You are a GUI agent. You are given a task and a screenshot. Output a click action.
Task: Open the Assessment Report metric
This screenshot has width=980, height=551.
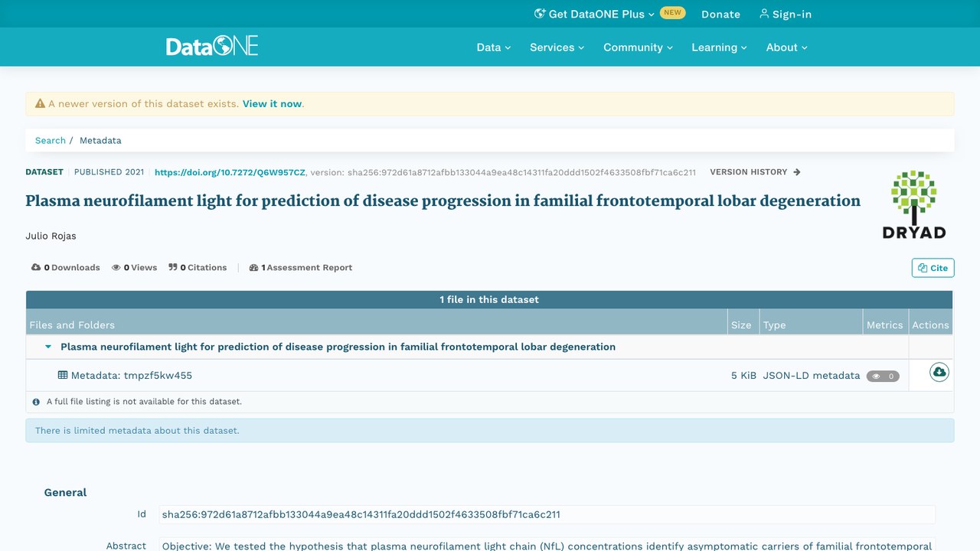tap(301, 268)
